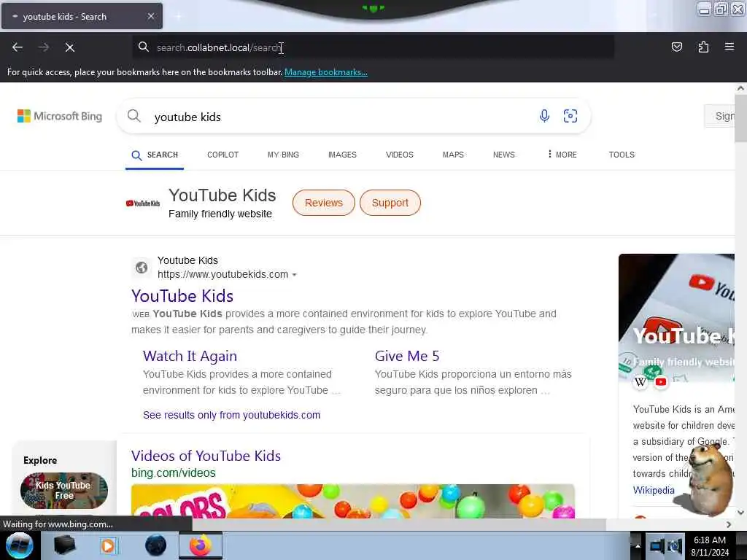This screenshot has width=747, height=560.
Task: Click the network tray icon
Action: [657, 546]
